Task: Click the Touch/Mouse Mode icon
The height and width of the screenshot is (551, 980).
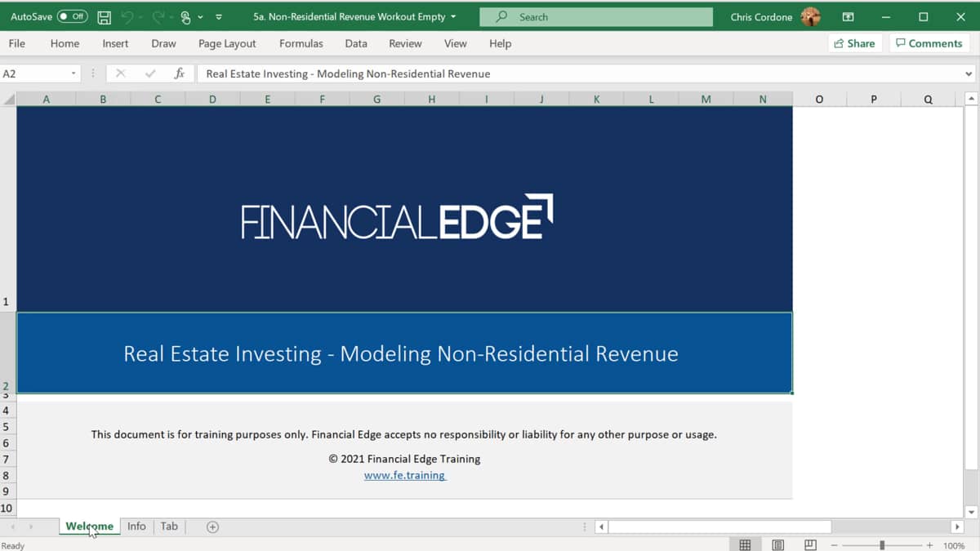Action: click(x=186, y=16)
